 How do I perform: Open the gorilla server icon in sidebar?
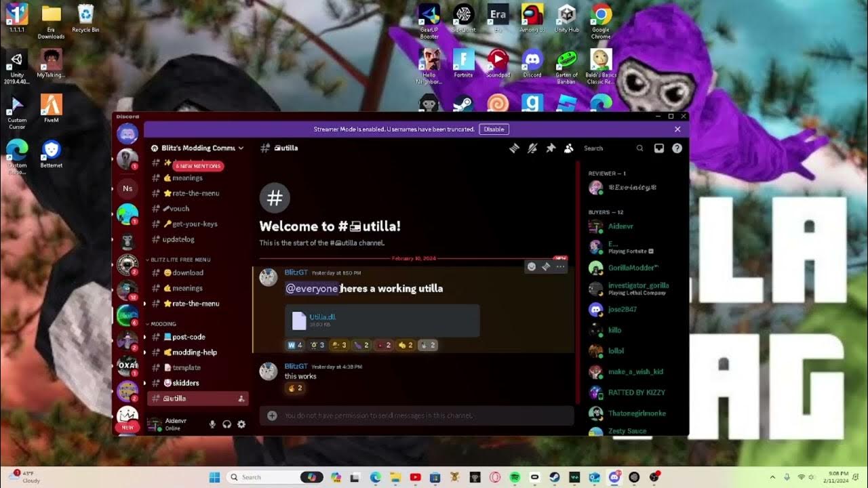127,241
